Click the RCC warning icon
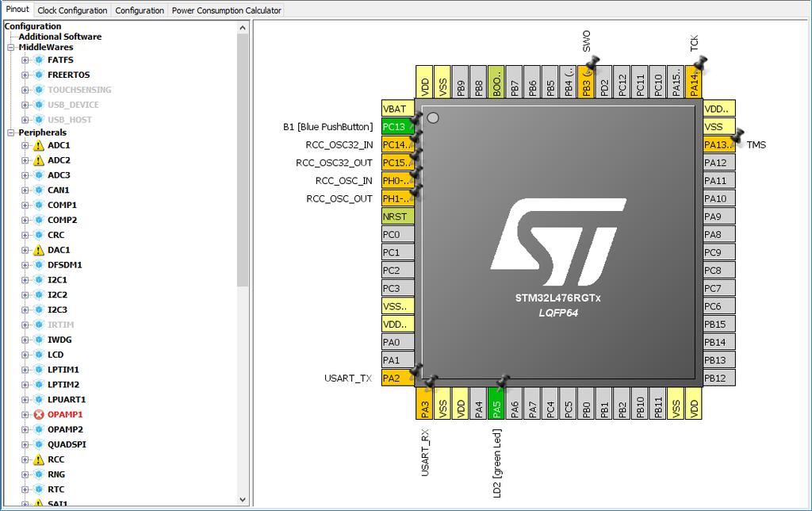Screen dimensions: 812x511 point(39,459)
